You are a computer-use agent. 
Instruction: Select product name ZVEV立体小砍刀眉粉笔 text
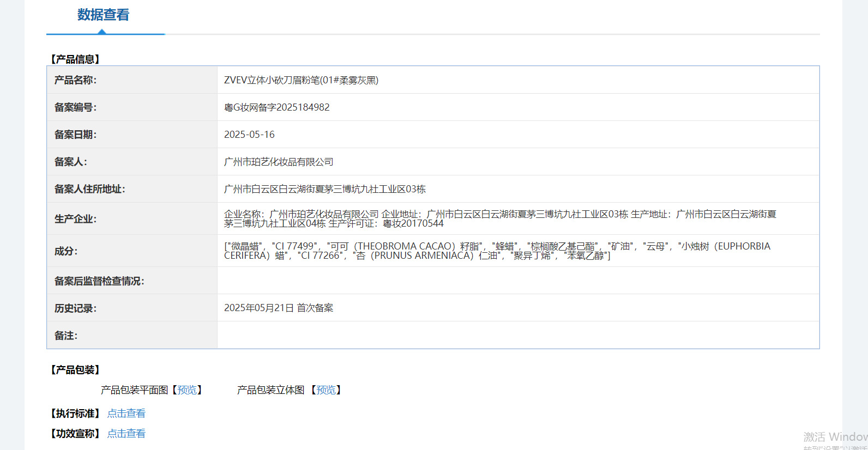[301, 80]
